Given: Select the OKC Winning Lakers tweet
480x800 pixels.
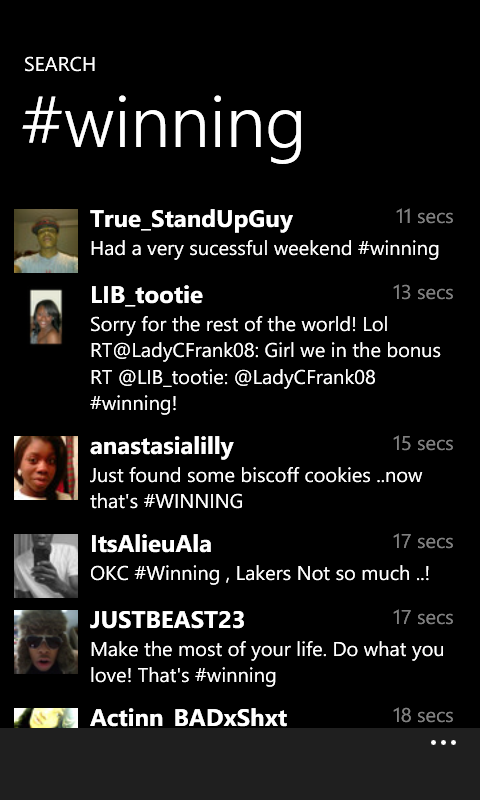Looking at the screenshot, I should click(260, 573).
